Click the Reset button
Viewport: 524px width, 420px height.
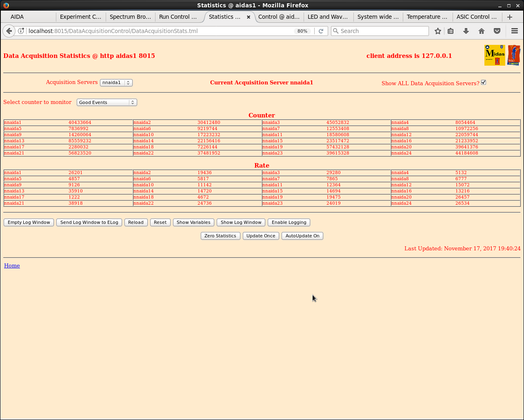pos(160,222)
